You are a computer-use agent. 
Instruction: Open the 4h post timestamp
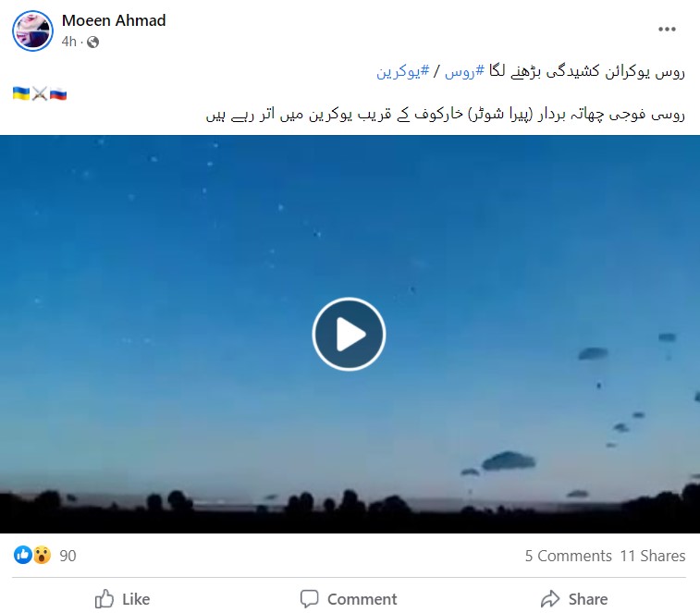pyautogui.click(x=68, y=42)
